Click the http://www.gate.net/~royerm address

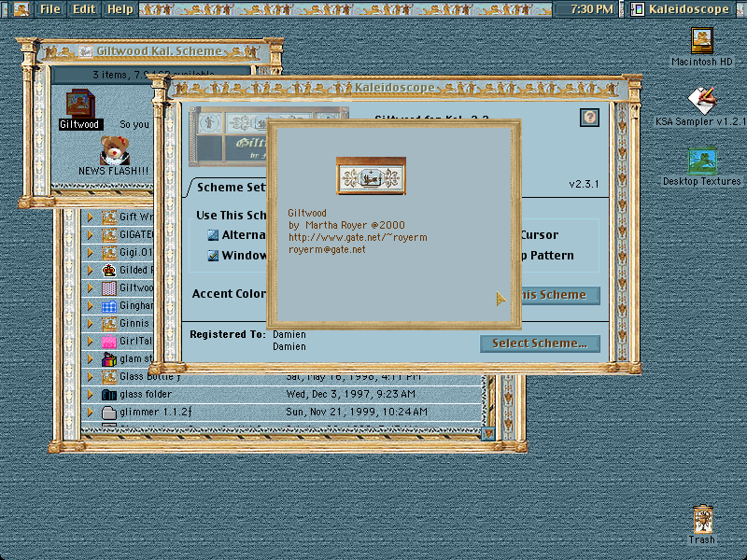pyautogui.click(x=358, y=237)
